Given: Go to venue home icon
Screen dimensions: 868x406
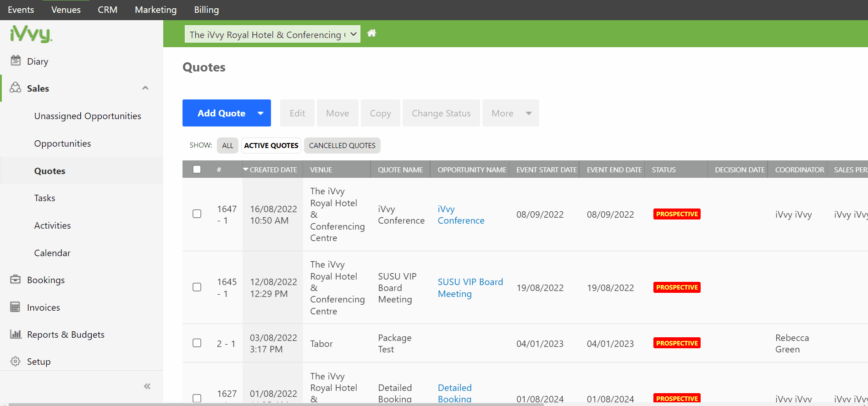Looking at the screenshot, I should point(371,33).
